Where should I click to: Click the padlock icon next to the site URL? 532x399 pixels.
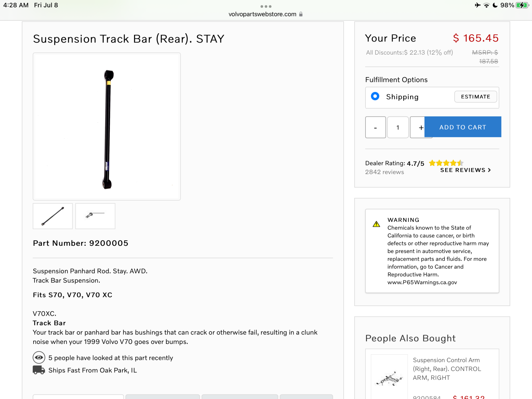pos(301,14)
